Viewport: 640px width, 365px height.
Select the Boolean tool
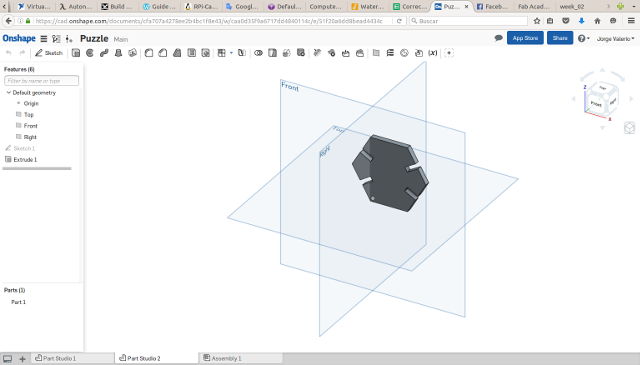258,53
